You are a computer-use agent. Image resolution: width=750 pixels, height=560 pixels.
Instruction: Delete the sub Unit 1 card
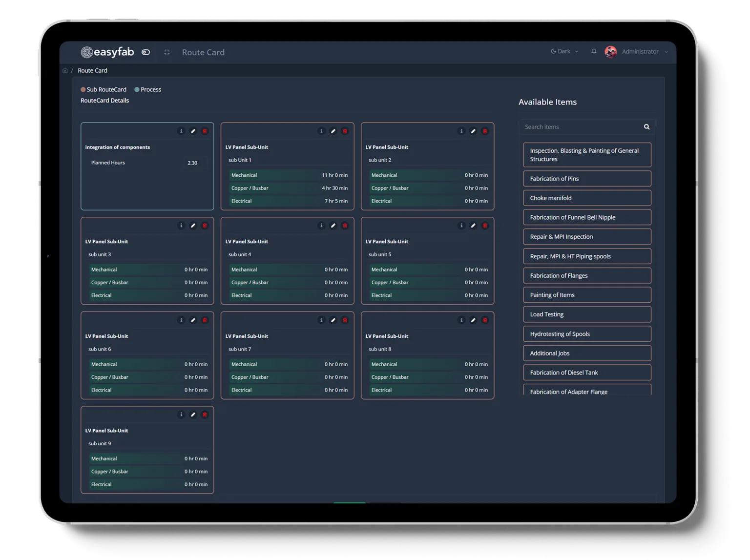click(x=345, y=131)
